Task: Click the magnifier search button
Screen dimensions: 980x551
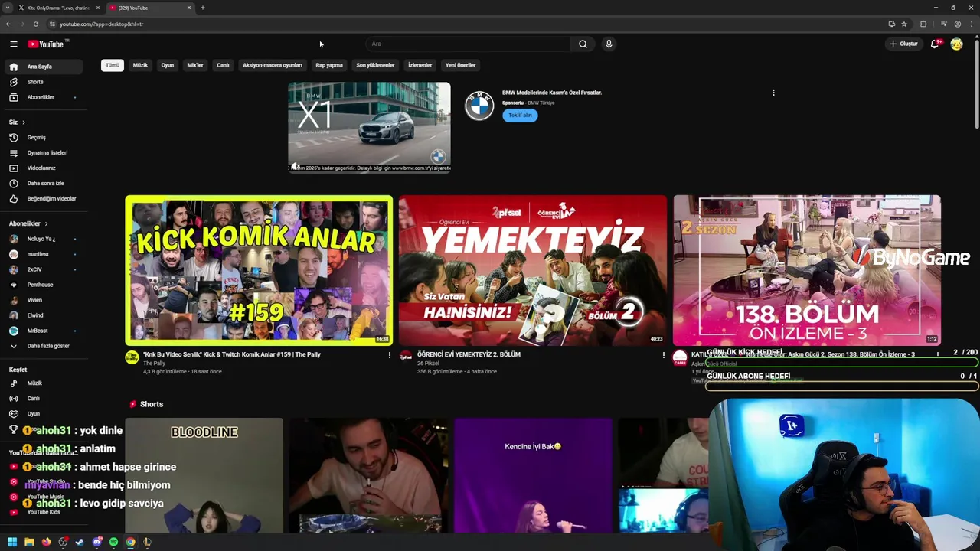Action: (x=583, y=44)
